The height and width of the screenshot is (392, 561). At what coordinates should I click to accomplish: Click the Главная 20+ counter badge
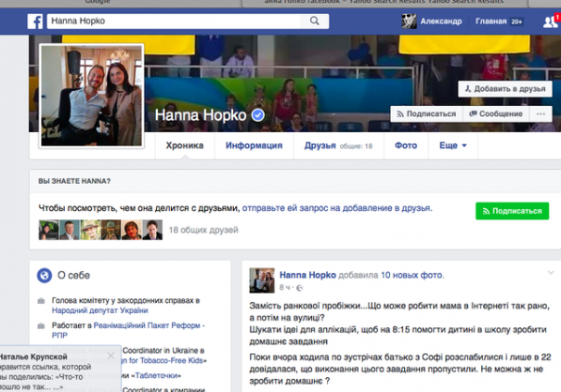tap(516, 21)
